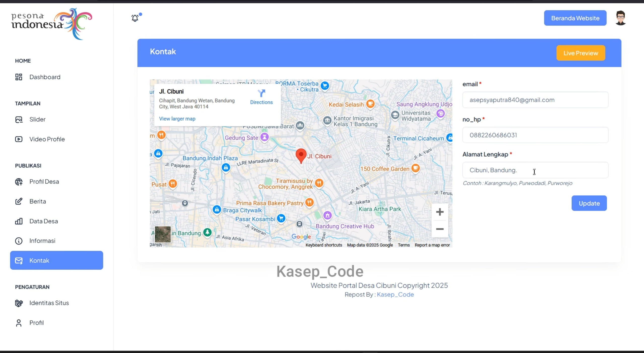Viewport: 644px width, 353px height.
Task: Click the Kedai Selasih map marker
Action: pos(370,104)
